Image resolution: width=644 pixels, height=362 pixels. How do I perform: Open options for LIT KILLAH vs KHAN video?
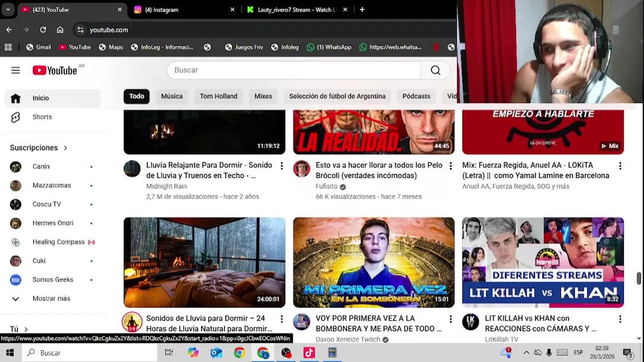pyautogui.click(x=620, y=319)
